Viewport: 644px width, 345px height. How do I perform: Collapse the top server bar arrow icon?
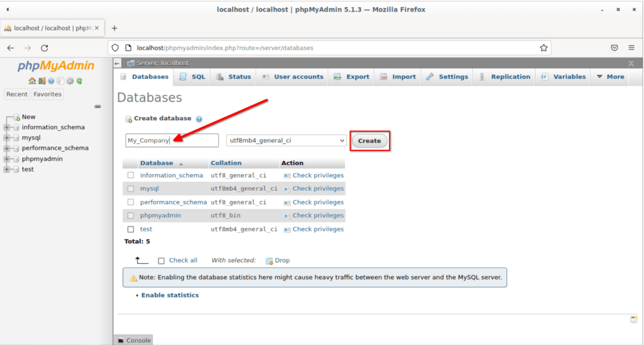click(x=631, y=63)
